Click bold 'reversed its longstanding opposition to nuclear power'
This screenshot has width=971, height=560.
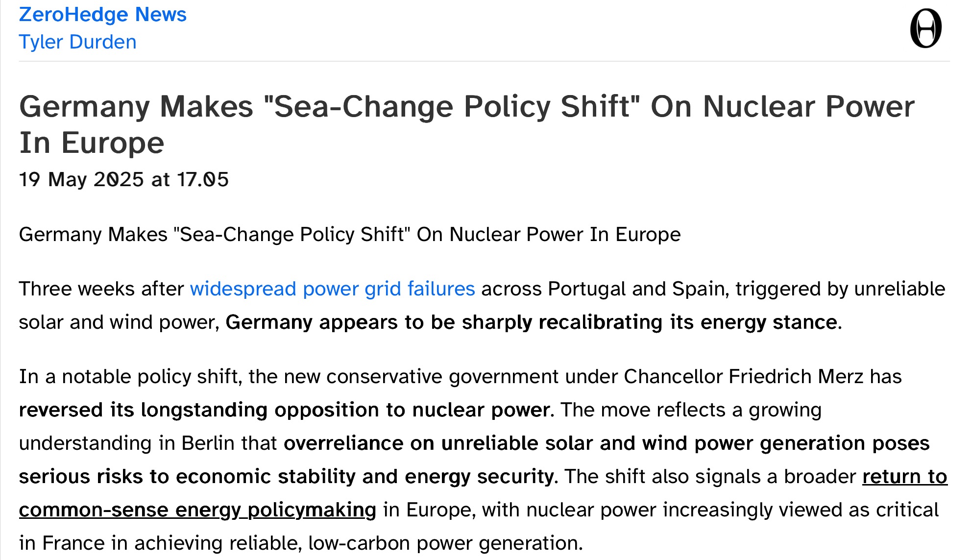(x=284, y=410)
